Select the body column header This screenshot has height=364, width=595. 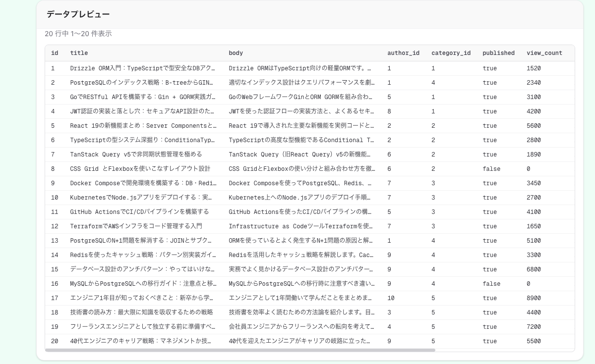click(x=236, y=53)
